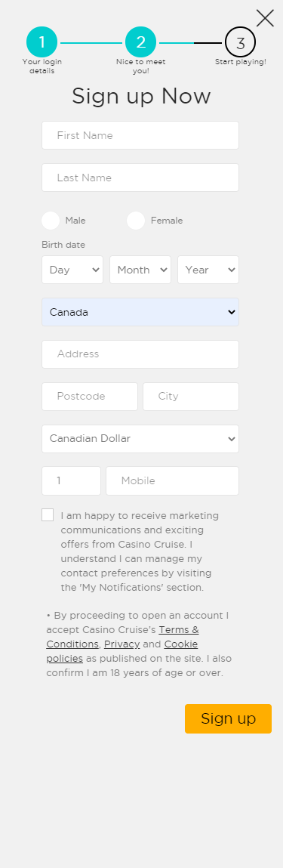The height and width of the screenshot is (868, 283).
Task: Click into the Last Name field
Action: (140, 178)
